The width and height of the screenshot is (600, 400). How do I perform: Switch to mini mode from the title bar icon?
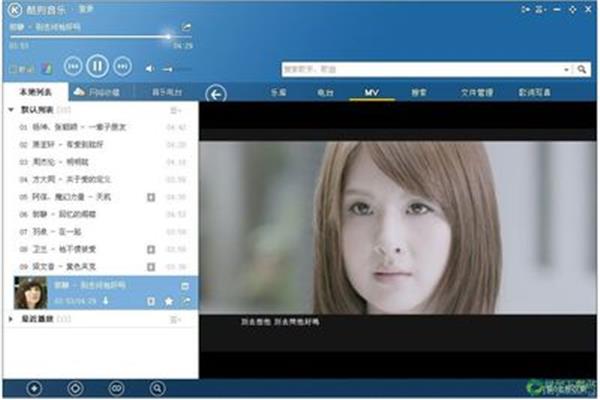(x=525, y=9)
